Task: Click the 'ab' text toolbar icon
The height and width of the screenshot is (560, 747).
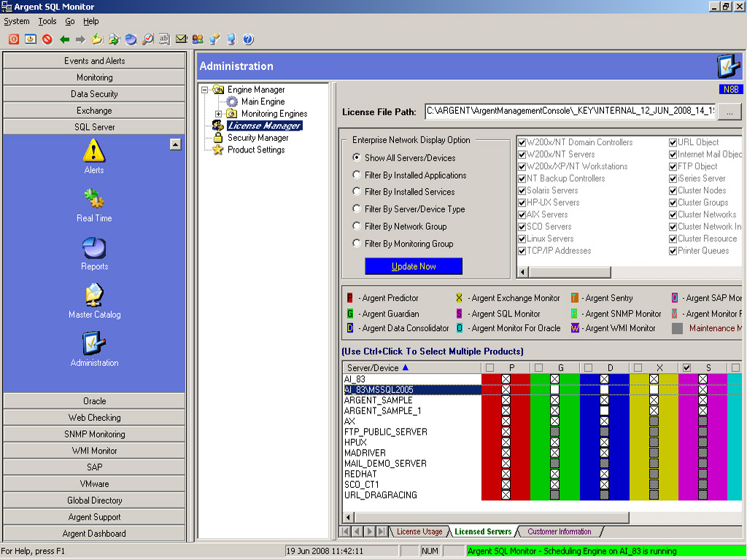Action: [x=164, y=39]
